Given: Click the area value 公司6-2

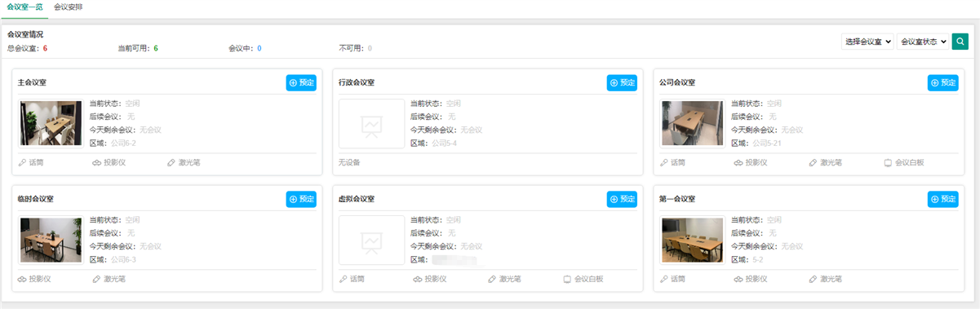Looking at the screenshot, I should coord(123,143).
